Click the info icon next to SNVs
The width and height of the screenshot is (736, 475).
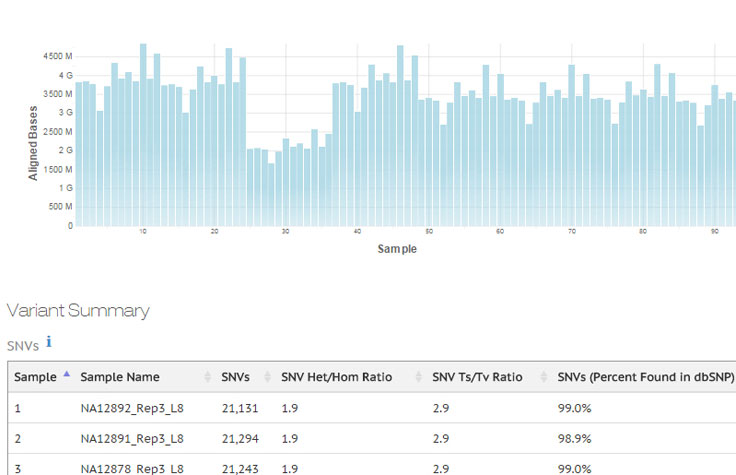click(x=49, y=342)
